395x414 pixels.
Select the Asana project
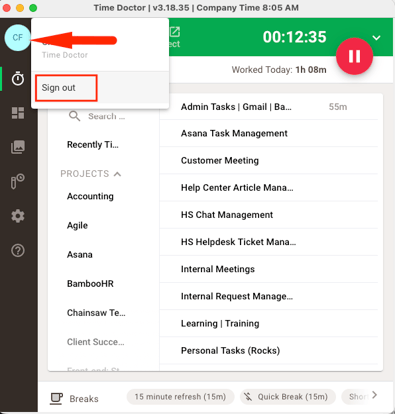80,255
